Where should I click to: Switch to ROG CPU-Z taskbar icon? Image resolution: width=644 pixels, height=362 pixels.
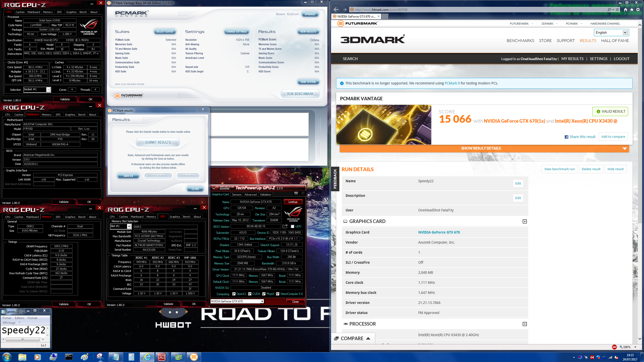[x=162, y=357]
